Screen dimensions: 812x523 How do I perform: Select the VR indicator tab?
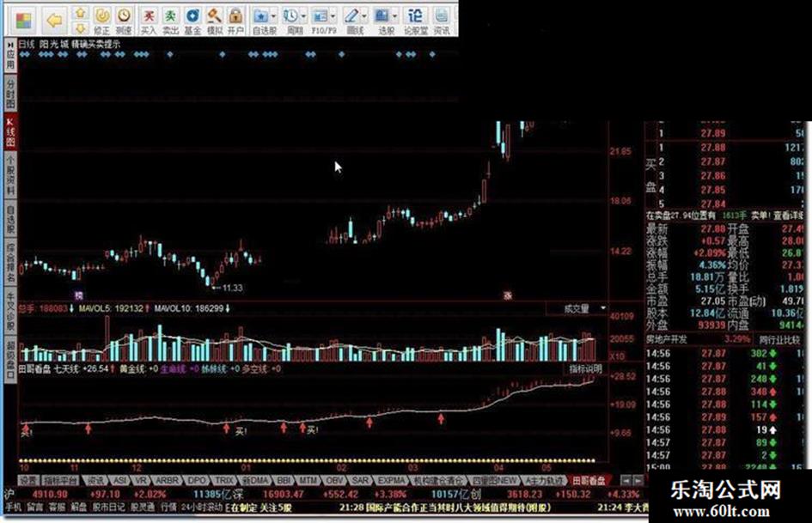pyautogui.click(x=141, y=481)
